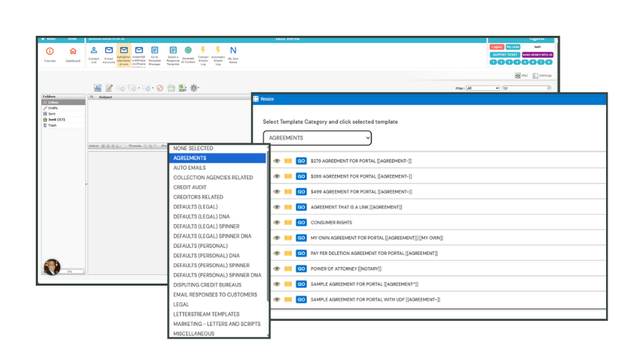
Task: Click numbered button 1
Action: [493, 62]
